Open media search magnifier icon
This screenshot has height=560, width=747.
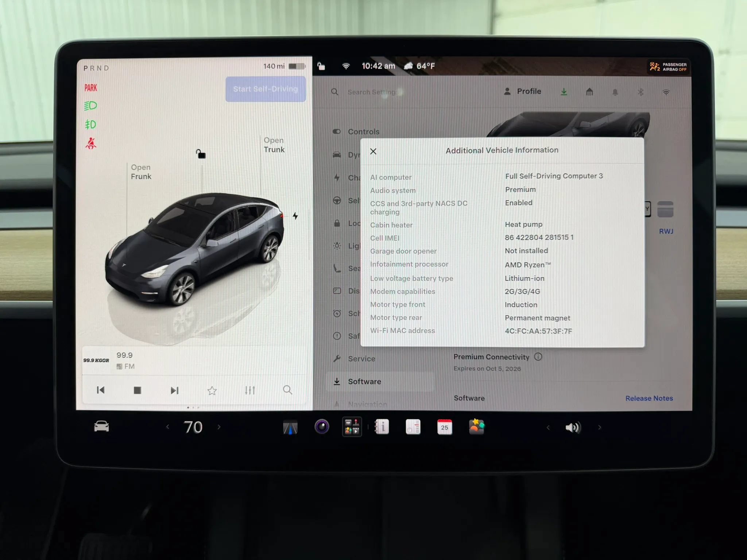[x=287, y=390]
